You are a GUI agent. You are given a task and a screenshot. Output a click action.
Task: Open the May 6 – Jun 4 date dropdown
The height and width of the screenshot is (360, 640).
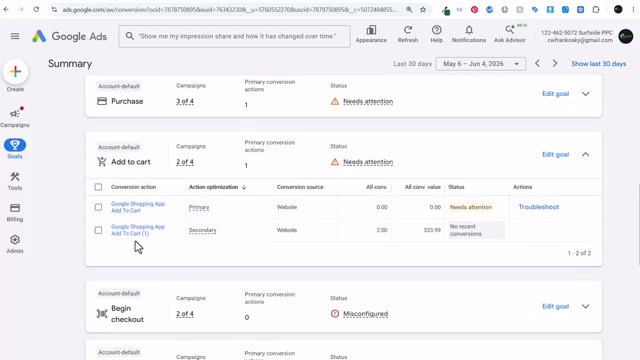click(x=480, y=64)
